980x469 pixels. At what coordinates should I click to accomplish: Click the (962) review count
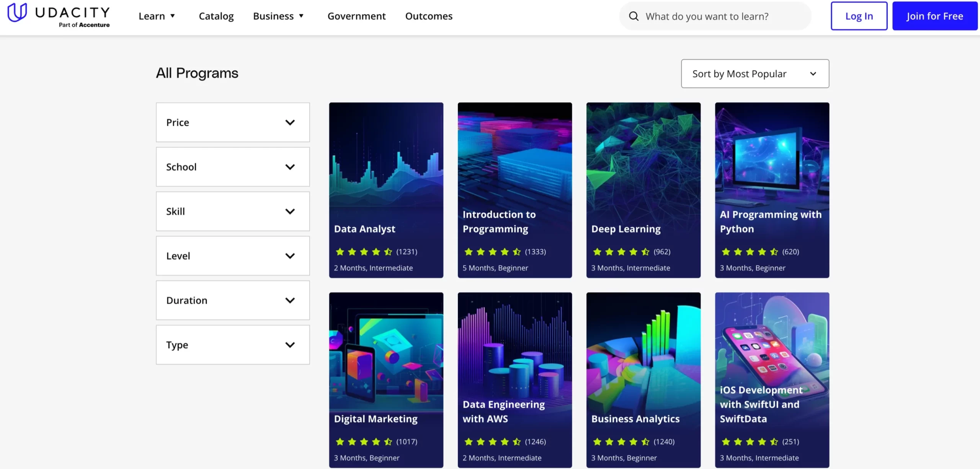coord(662,252)
